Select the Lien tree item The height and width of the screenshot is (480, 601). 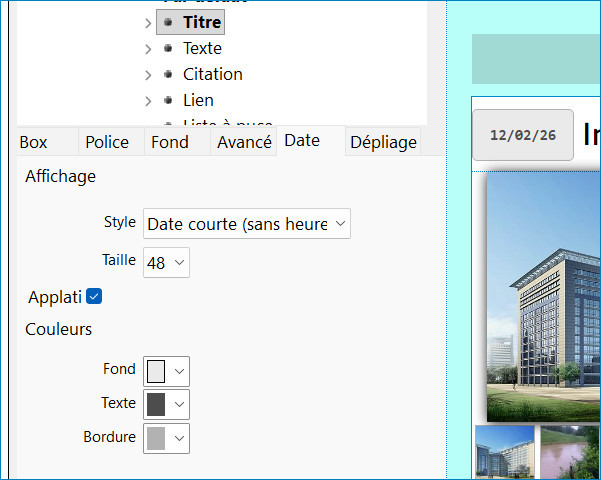coord(198,100)
